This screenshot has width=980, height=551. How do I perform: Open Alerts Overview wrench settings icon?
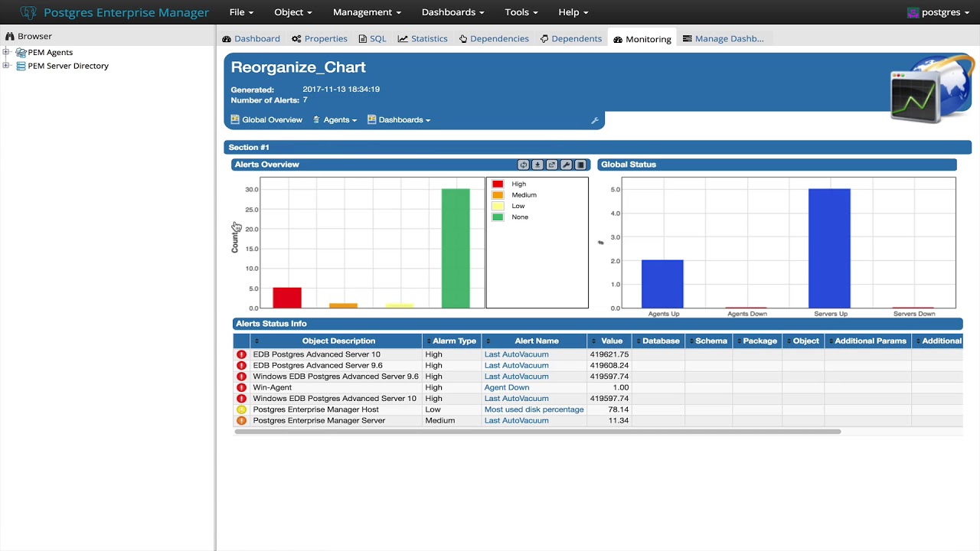(566, 165)
